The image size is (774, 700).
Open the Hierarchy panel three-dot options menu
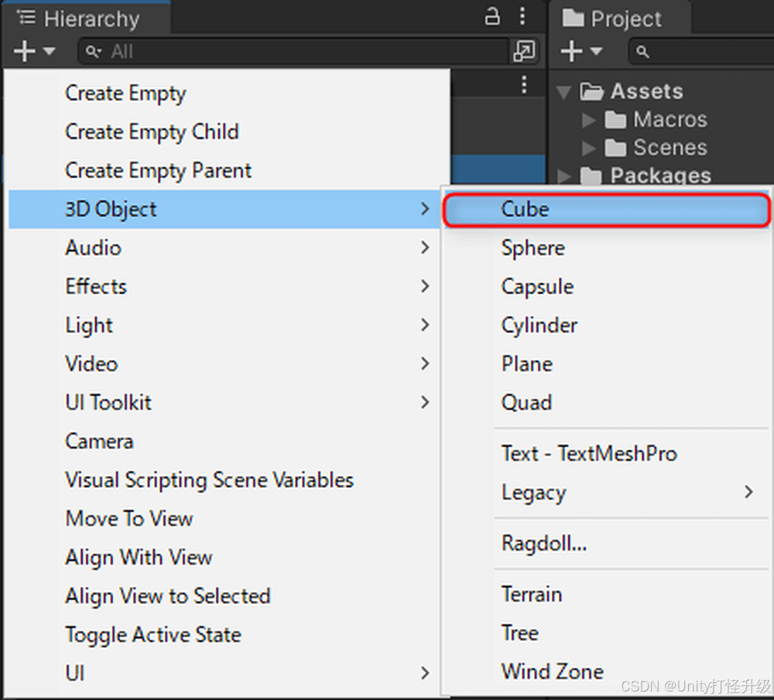click(522, 16)
